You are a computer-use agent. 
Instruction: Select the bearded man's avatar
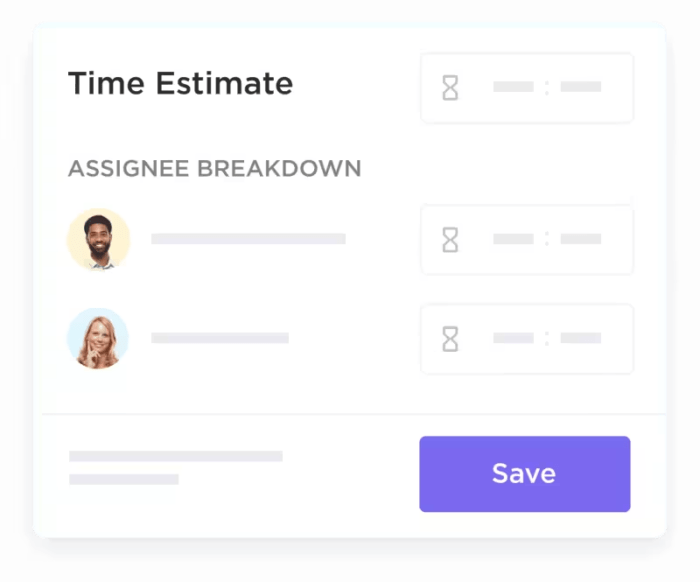pos(98,240)
